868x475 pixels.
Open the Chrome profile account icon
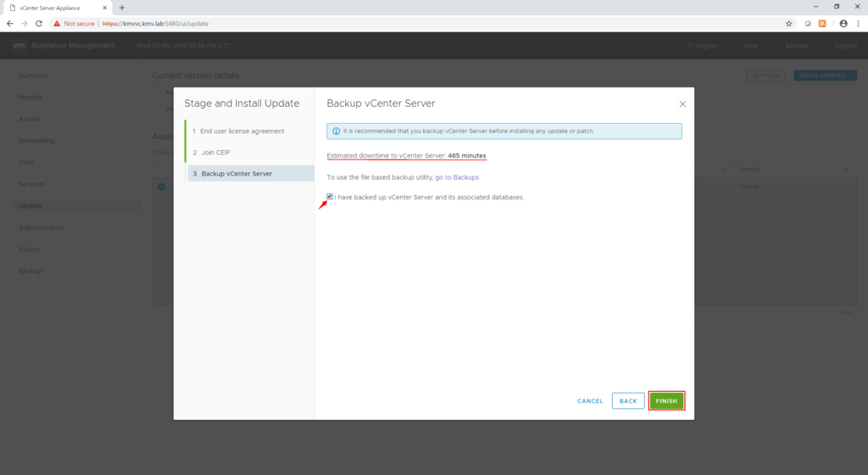(843, 24)
